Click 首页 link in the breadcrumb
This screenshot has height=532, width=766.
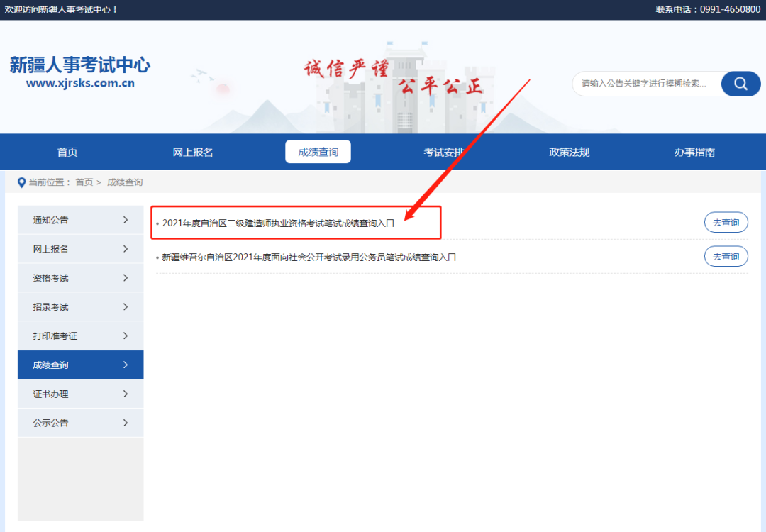[x=84, y=182]
